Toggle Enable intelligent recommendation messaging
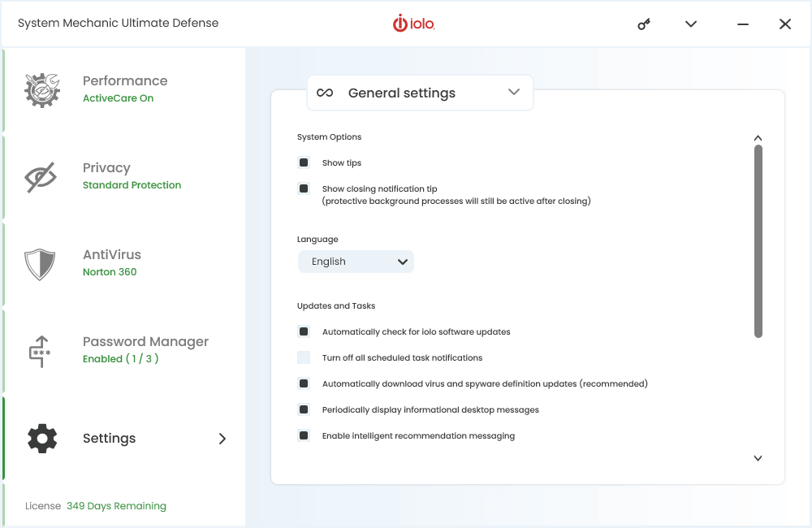Screen dimensions: 812x528 [303, 435]
